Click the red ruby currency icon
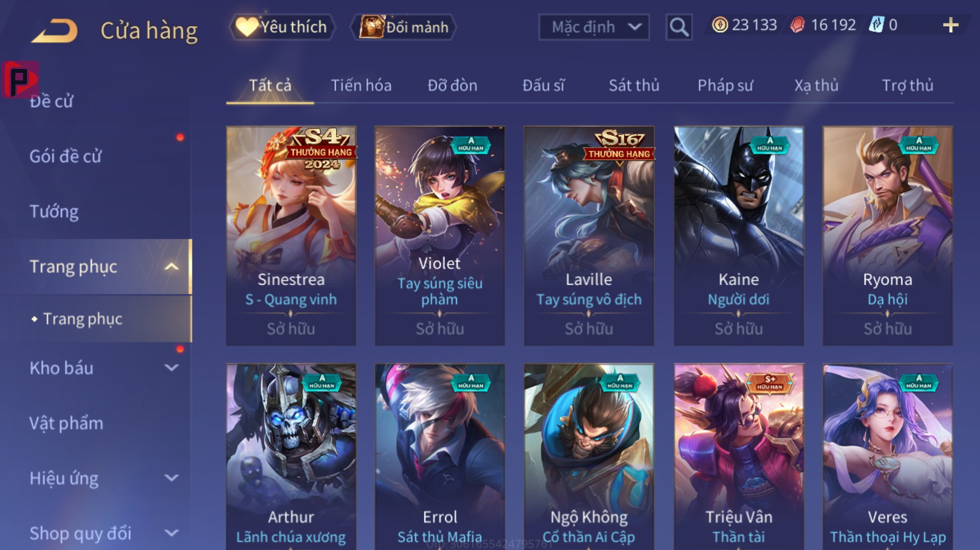 [x=797, y=25]
